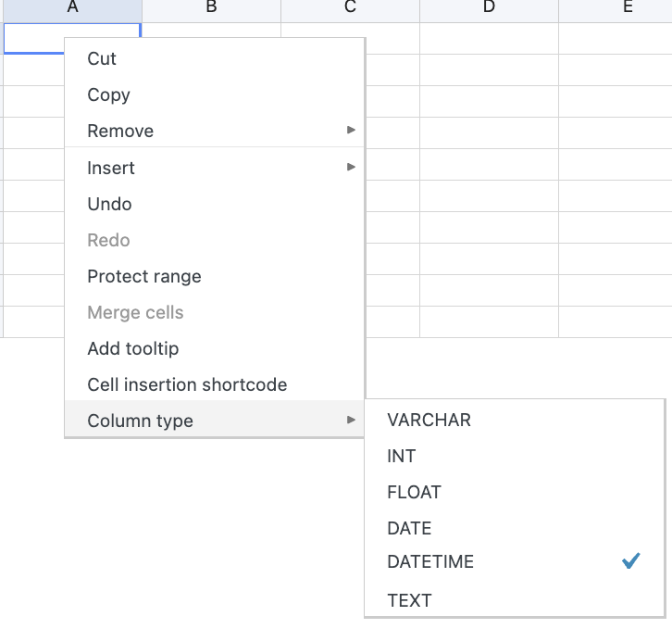Choose Cell insertion shortcode
The image size is (672, 641).
(187, 384)
